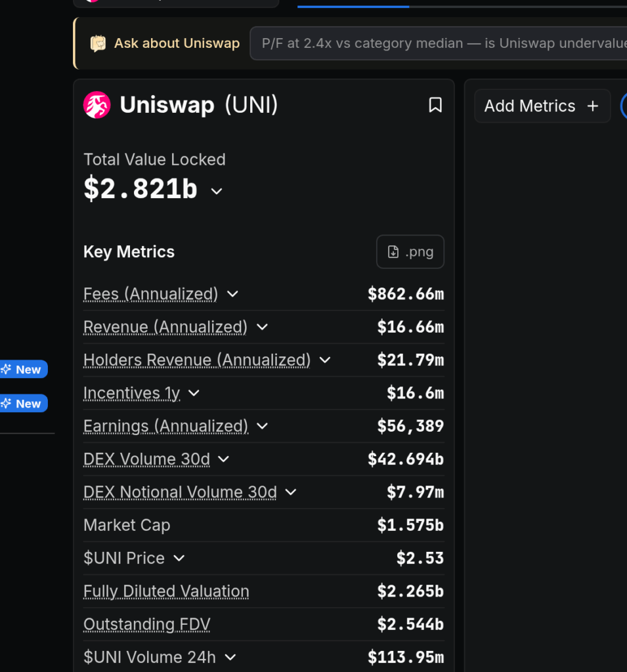Expand Earnings (Annualized) details
This screenshot has height=672, width=627.
262,426
